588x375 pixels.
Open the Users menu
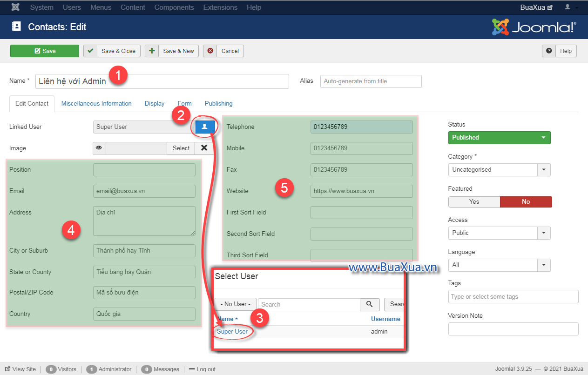tap(72, 7)
